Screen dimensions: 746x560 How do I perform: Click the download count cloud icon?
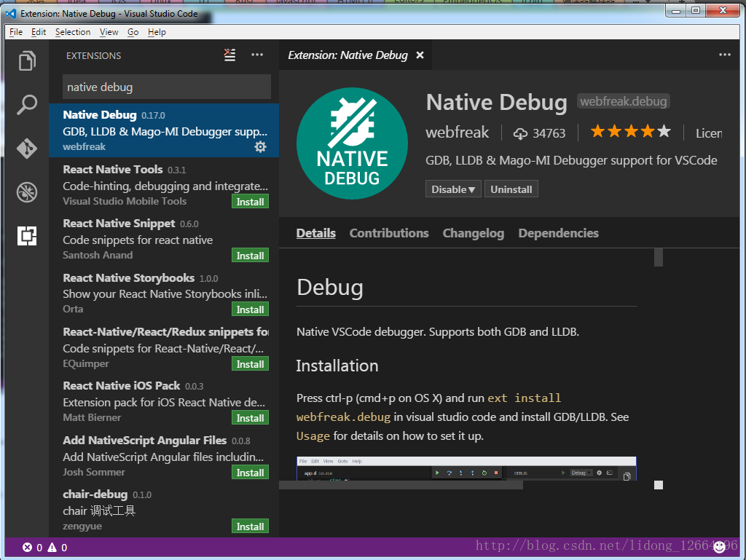tap(520, 133)
